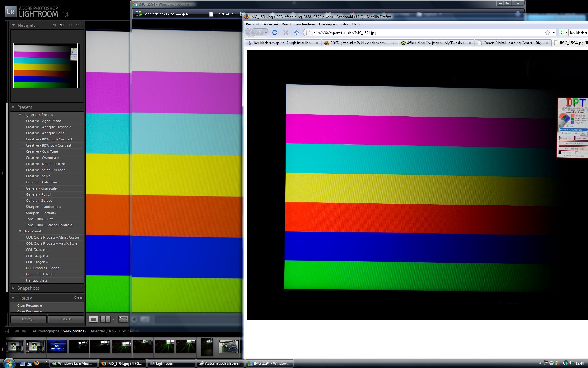This screenshot has height=368, width=588.
Task: Open Firefox back/forward history dropdown
Action: pyautogui.click(x=266, y=33)
